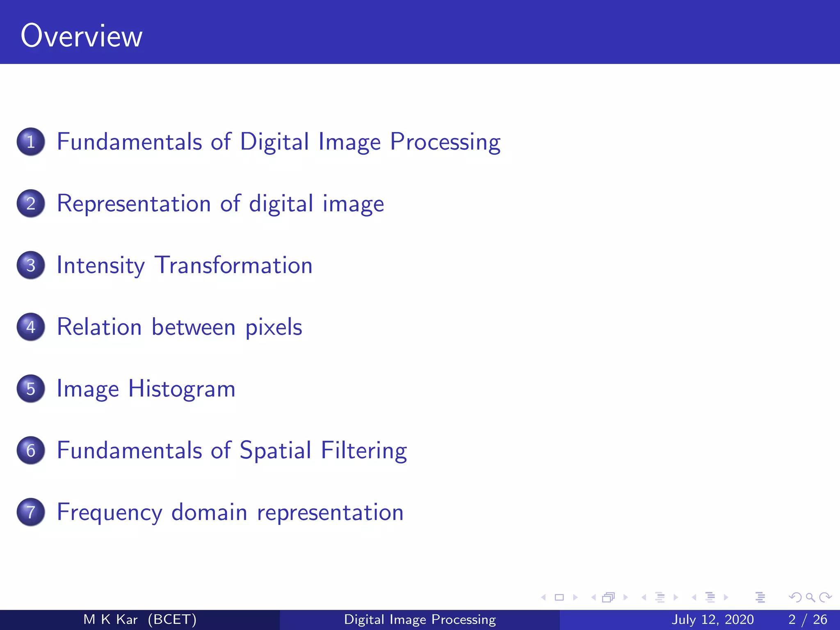The image size is (840, 630).
Task: Click the number 2 bullet ball
Action: pos(31,203)
